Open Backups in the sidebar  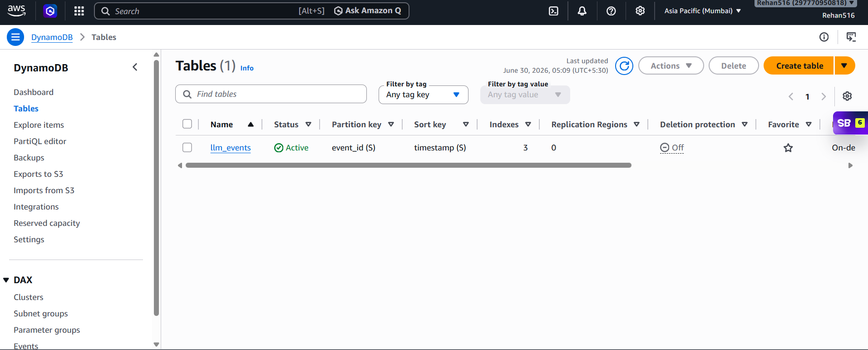[x=29, y=158]
